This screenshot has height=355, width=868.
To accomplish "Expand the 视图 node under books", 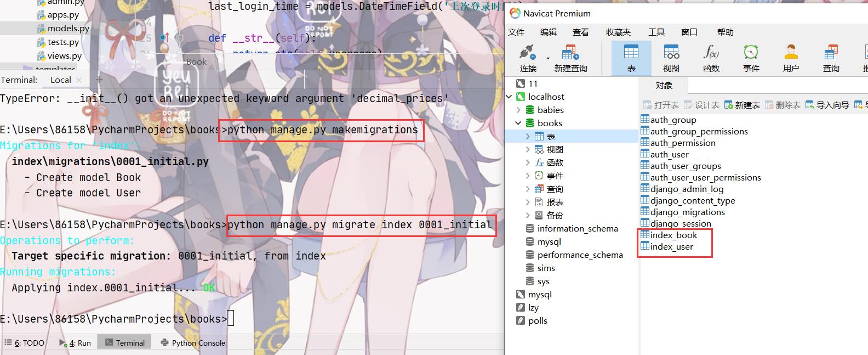I will tap(528, 149).
